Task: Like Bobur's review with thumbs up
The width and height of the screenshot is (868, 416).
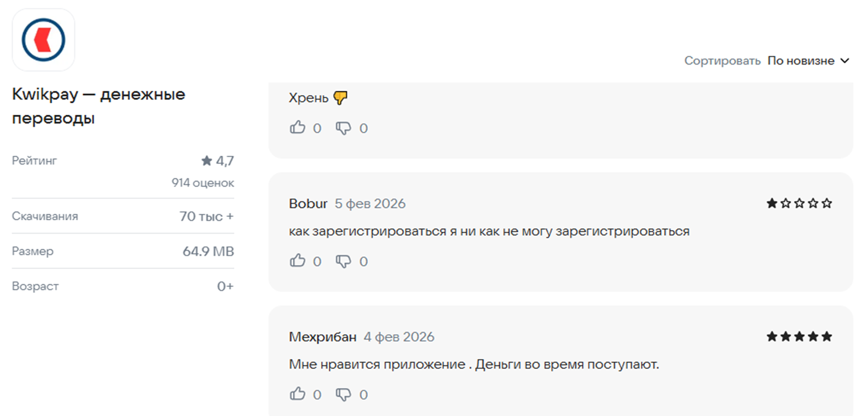Action: click(298, 261)
